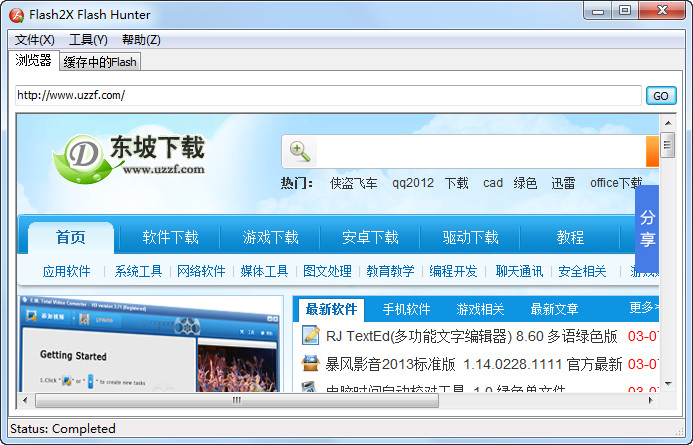Select the 最新文章 list tab
The width and height of the screenshot is (693, 445).
pyautogui.click(x=554, y=309)
